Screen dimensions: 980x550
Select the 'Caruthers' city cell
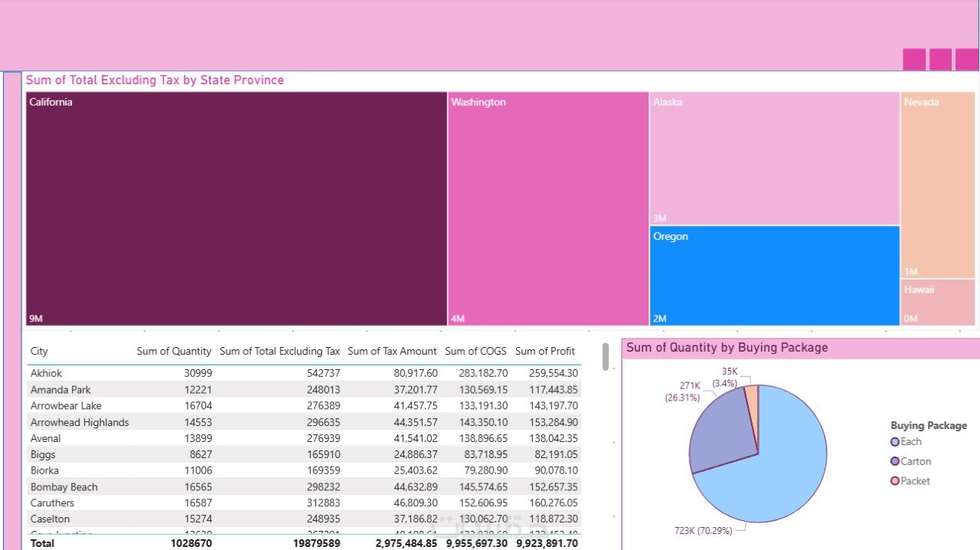(x=52, y=503)
